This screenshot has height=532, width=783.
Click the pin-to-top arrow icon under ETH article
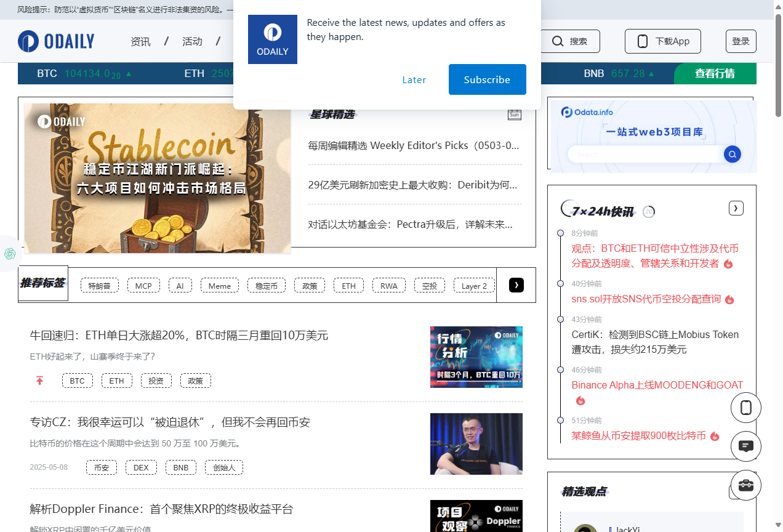[x=39, y=381]
